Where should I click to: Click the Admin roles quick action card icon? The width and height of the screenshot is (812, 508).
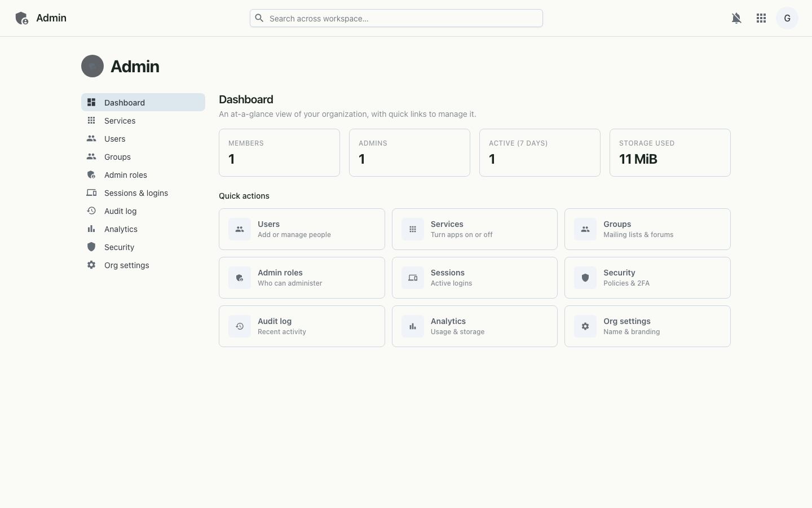pos(240,278)
